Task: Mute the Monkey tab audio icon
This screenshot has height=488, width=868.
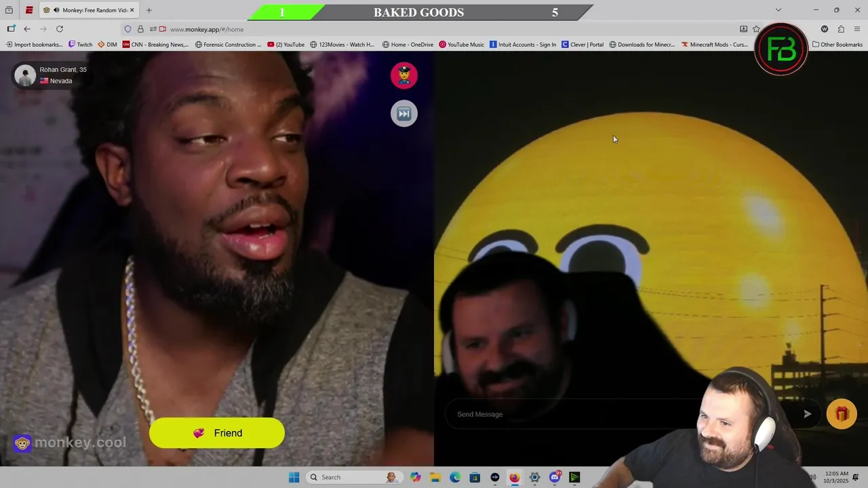Action: click(56, 10)
